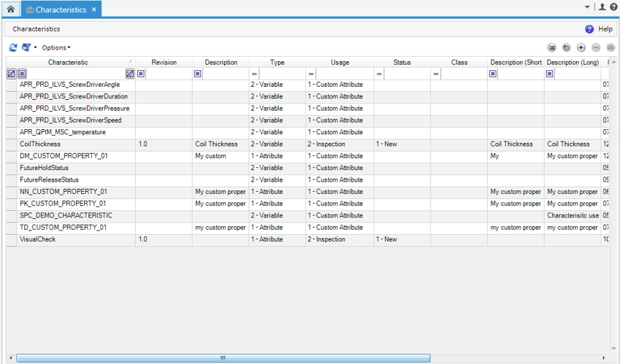
Task: Click the clear filter icon in first column
Action: tap(11, 74)
